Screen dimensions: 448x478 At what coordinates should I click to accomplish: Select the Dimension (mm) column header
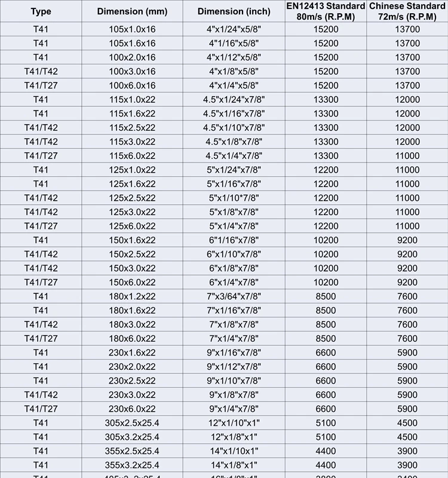pos(132,11)
